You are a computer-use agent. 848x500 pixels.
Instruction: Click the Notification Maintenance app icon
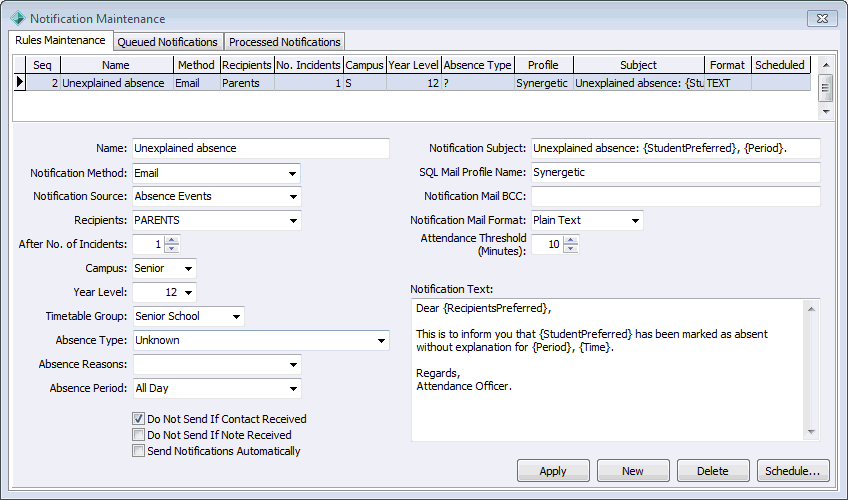(17, 18)
